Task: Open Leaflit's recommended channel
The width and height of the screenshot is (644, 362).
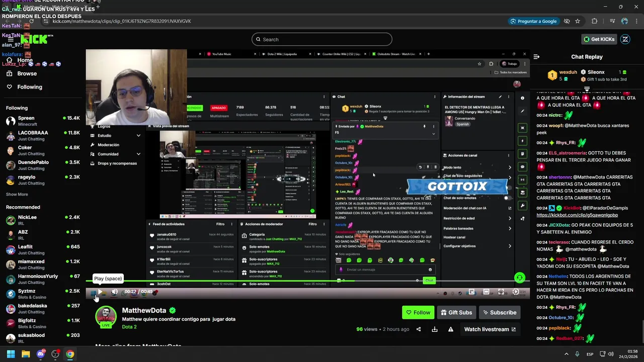Action: [x=42, y=249]
